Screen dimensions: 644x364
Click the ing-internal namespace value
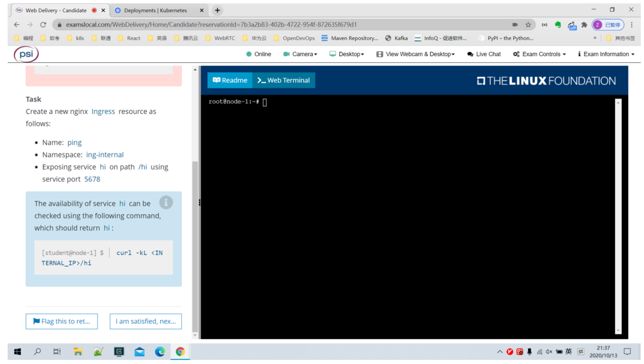coord(104,154)
